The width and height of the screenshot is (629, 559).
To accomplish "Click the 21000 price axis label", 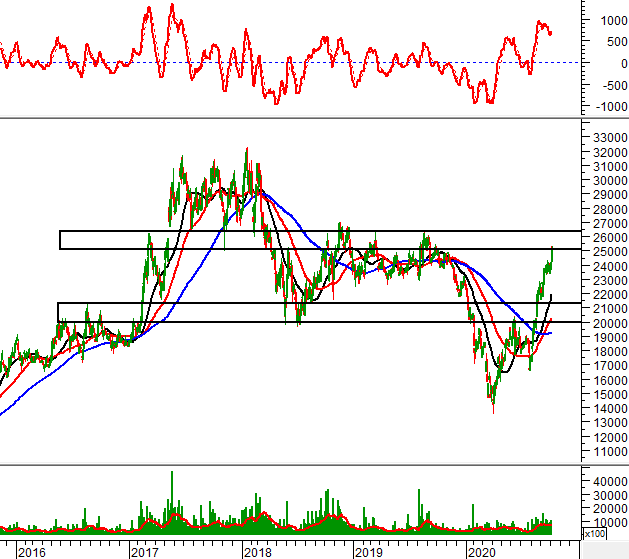I will coord(610,308).
